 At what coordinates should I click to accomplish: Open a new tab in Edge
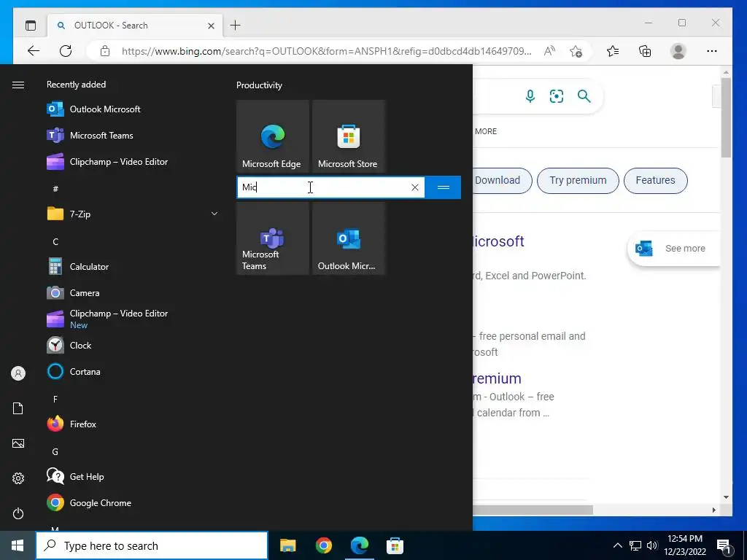(x=236, y=26)
